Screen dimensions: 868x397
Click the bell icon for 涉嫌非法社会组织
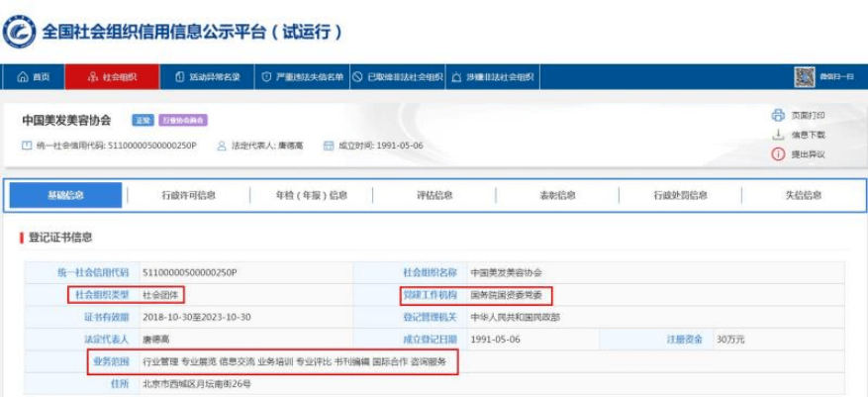(456, 77)
